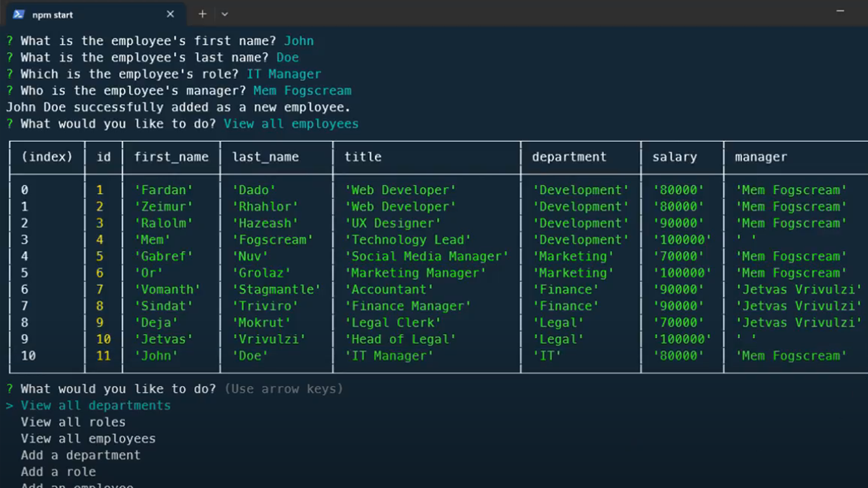Viewport: 868px width, 488px height.
Task: Click the answer 'John' in first prompt
Action: [x=299, y=41]
